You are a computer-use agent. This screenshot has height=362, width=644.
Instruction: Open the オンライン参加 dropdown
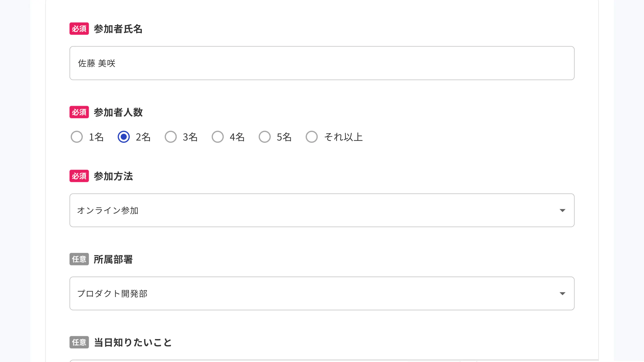321,210
